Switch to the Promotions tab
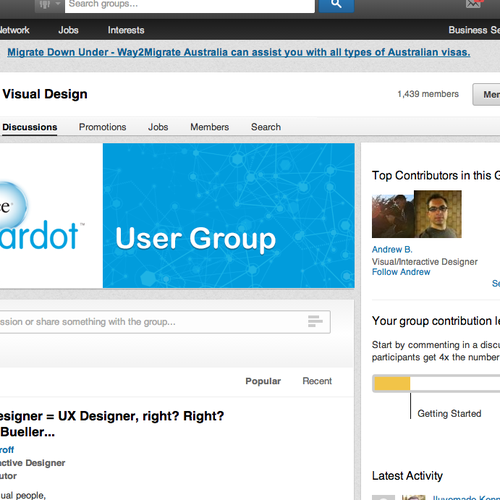The height and width of the screenshot is (500, 500). pyautogui.click(x=102, y=127)
